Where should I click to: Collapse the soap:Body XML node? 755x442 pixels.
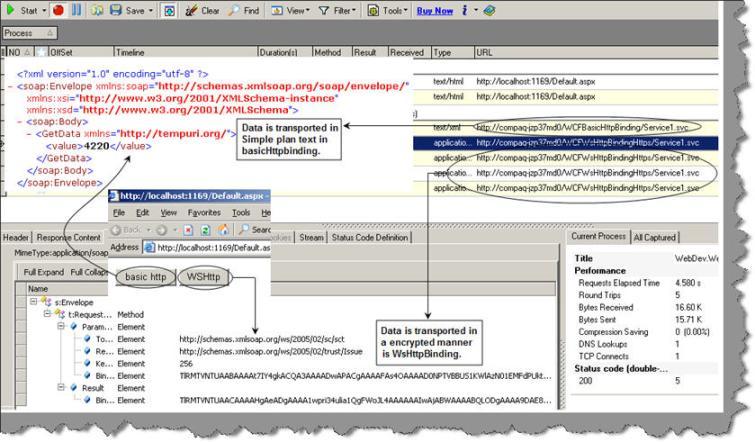[20, 122]
